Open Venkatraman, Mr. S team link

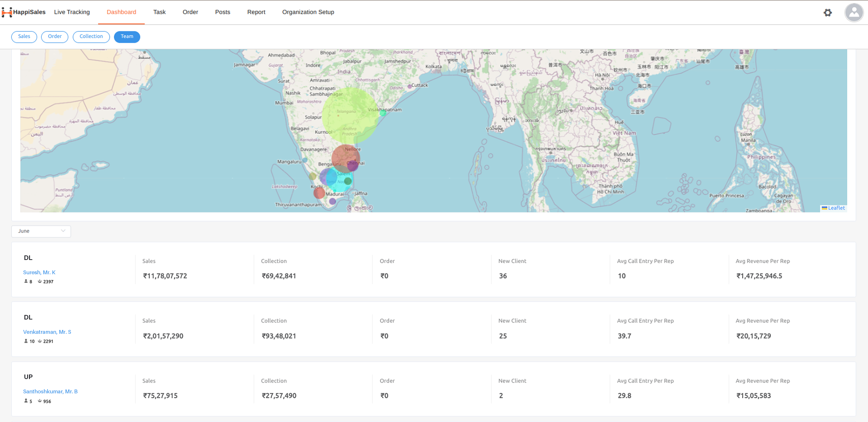click(x=47, y=332)
